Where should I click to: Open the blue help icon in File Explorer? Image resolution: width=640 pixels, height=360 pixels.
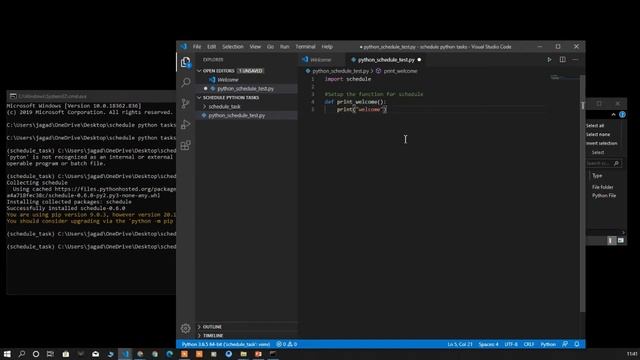pyautogui.click(x=622, y=115)
